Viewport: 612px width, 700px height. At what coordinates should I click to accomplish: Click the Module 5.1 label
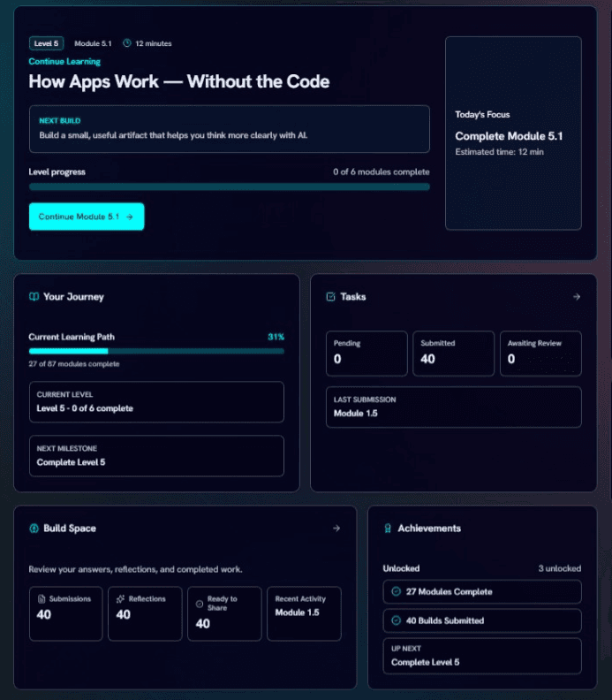pyautogui.click(x=93, y=43)
